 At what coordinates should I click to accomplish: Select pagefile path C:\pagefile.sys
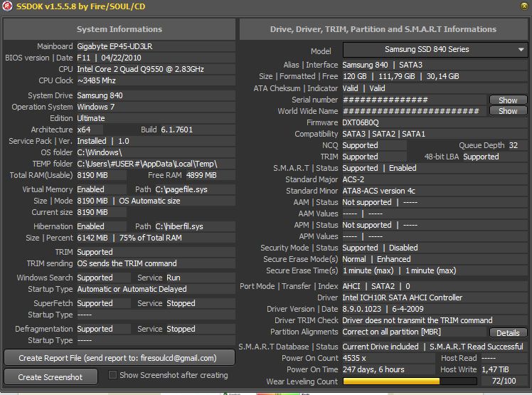181,189
